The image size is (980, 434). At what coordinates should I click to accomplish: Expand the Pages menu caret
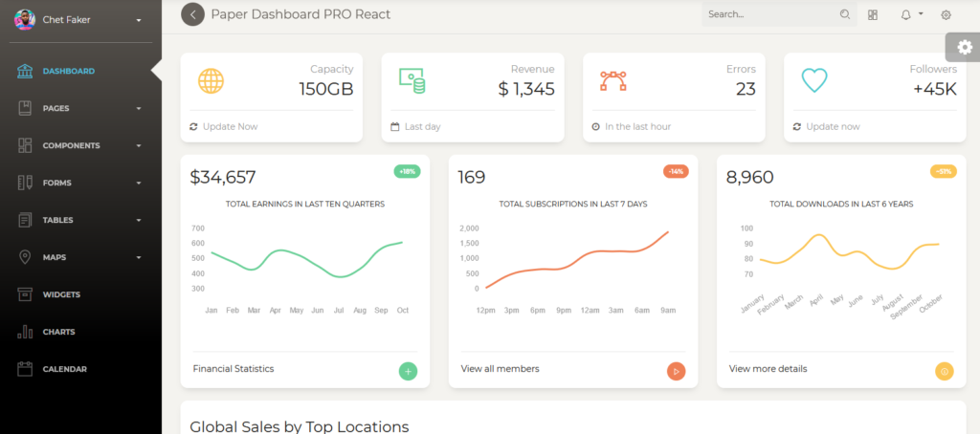coord(139,109)
